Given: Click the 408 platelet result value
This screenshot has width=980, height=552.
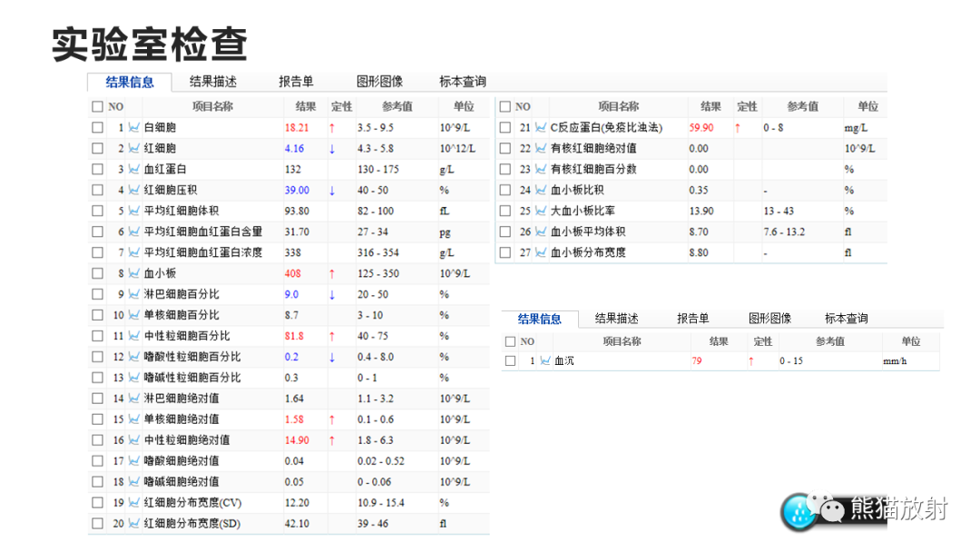Looking at the screenshot, I should (x=292, y=273).
